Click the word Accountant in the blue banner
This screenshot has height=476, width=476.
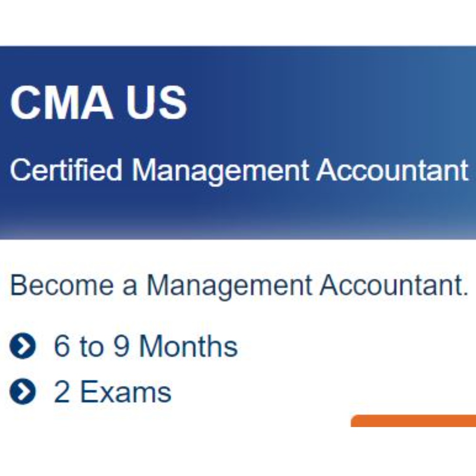[x=393, y=170]
